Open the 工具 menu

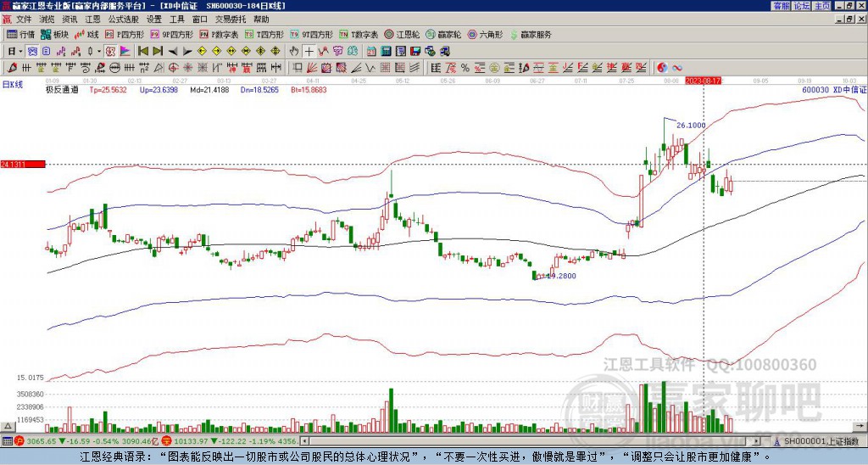(x=176, y=20)
